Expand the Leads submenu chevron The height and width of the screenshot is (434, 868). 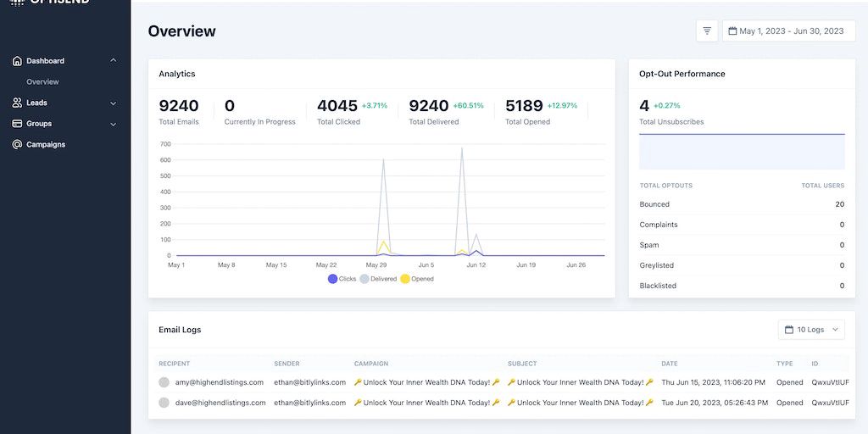pos(114,103)
